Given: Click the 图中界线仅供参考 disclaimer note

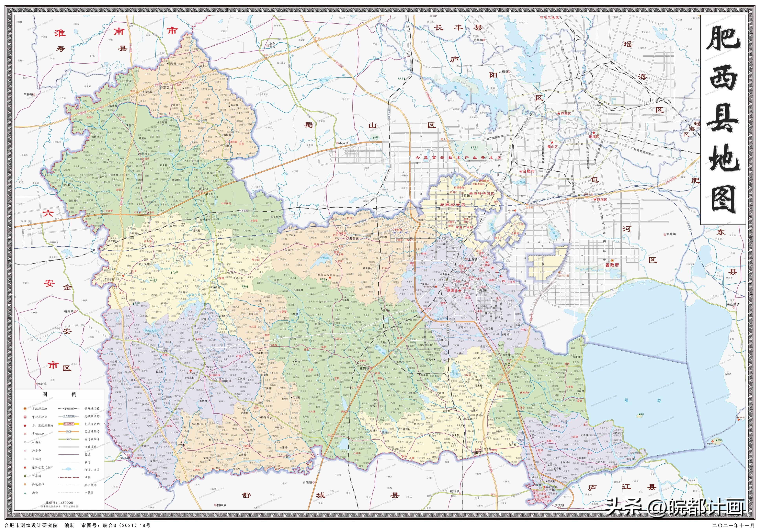Looking at the screenshot, I should click(x=60, y=506).
